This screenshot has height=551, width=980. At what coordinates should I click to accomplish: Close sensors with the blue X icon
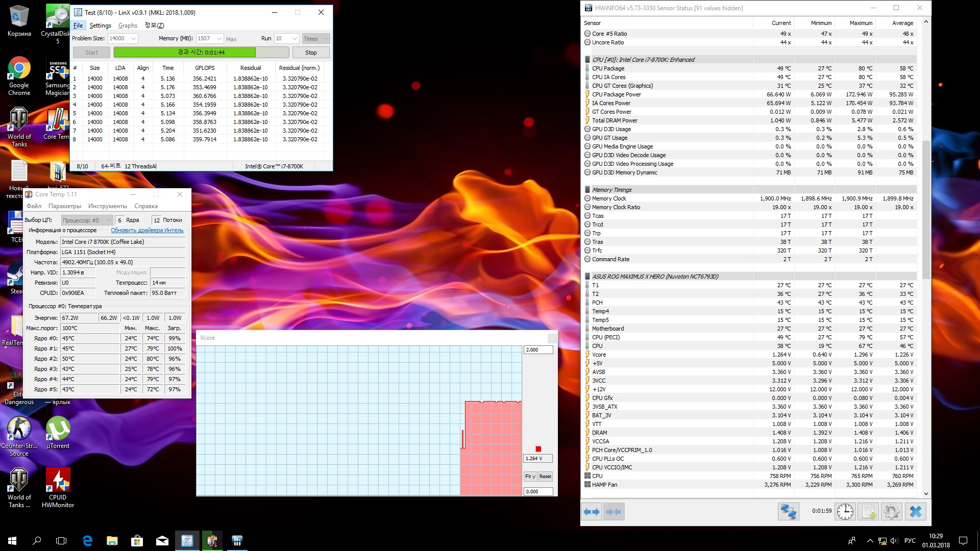(916, 512)
